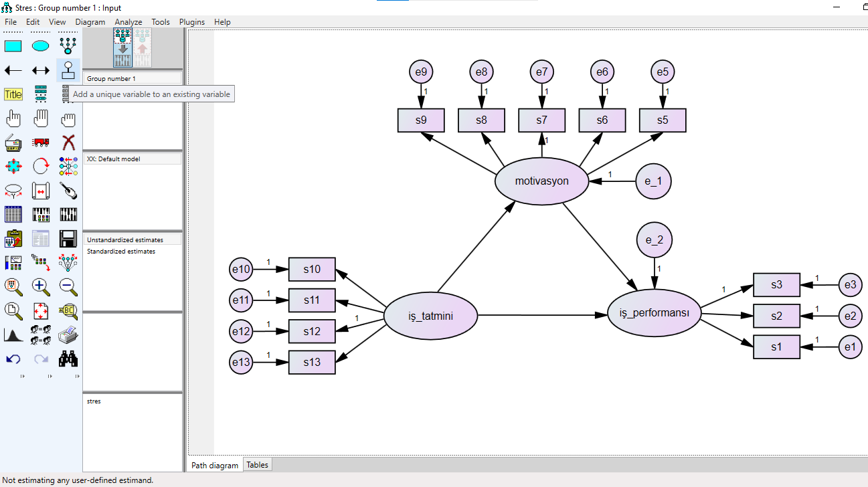Click the Title figure caption tool
Image resolution: width=868 pixels, height=487 pixels.
tap(13, 94)
